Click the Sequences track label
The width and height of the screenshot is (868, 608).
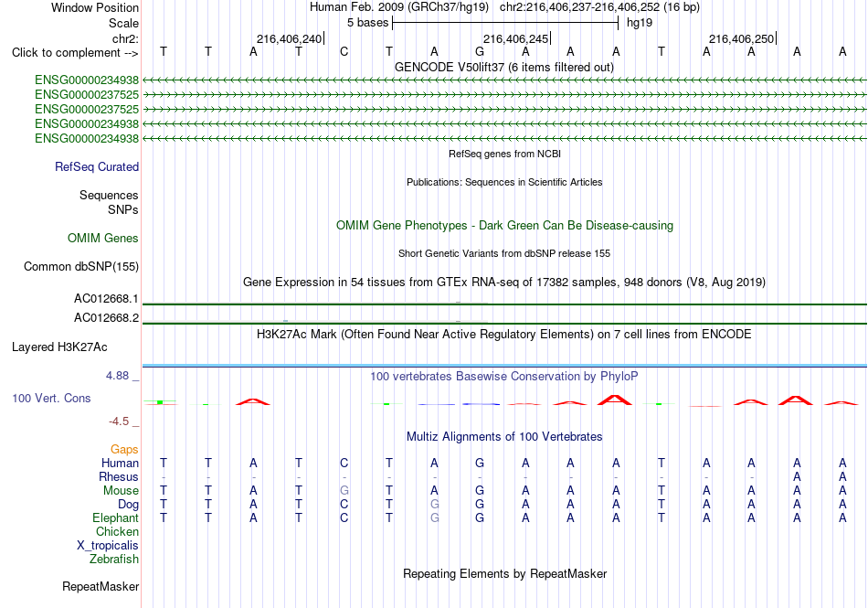109,195
